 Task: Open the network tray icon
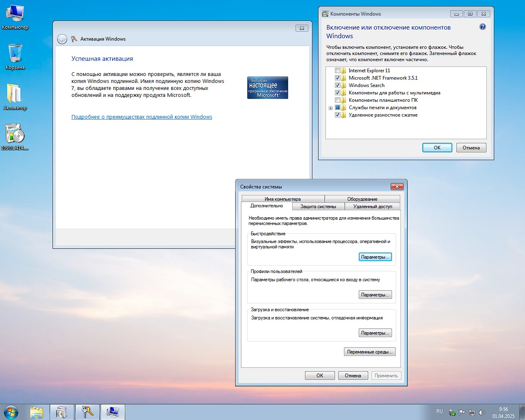tap(472, 413)
